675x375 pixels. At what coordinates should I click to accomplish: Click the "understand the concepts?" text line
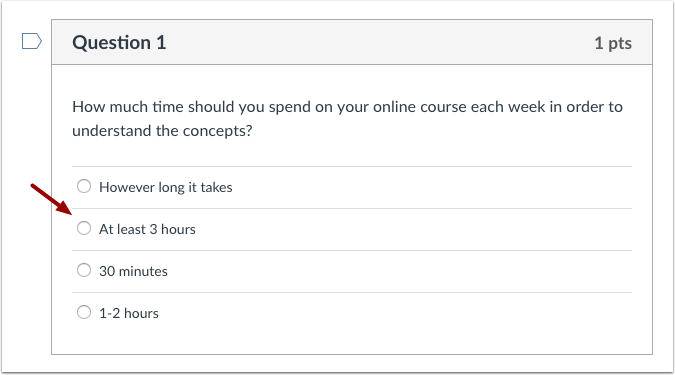click(x=162, y=131)
